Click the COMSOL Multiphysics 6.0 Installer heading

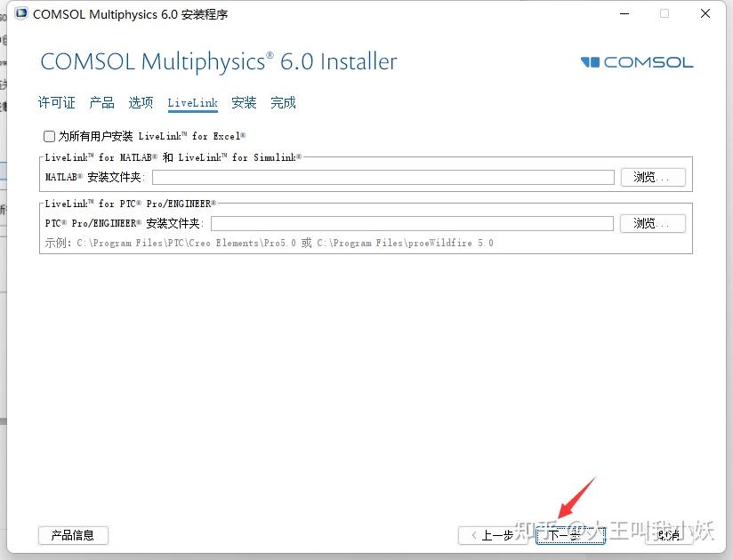(x=219, y=61)
